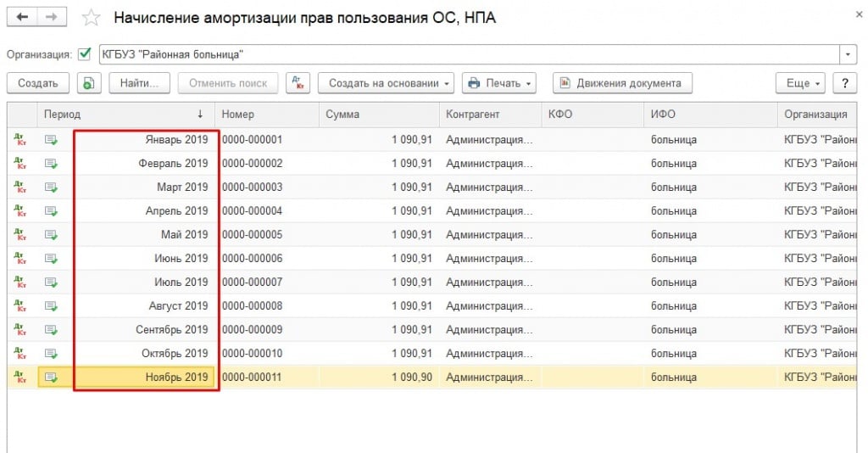Toggle the Организация filter checkbox
This screenshot has height=453, width=868.
coord(84,54)
